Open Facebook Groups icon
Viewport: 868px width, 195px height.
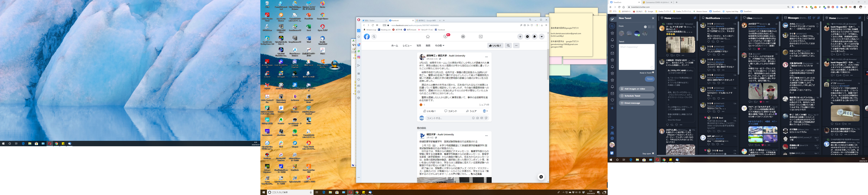coord(463,37)
